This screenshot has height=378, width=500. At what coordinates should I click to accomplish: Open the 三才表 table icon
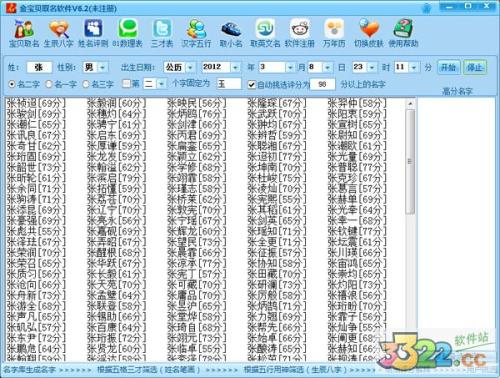(x=162, y=33)
